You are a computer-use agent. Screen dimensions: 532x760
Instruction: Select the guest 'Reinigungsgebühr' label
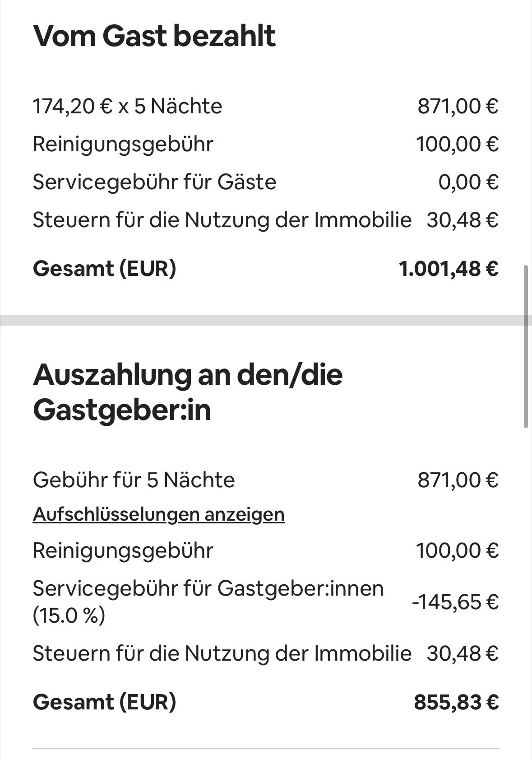123,145
